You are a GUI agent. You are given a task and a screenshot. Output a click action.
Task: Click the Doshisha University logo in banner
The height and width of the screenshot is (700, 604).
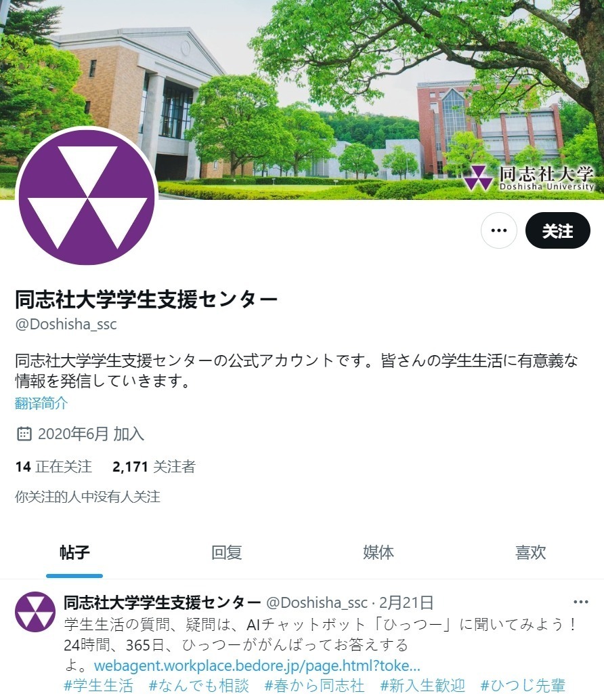529,178
